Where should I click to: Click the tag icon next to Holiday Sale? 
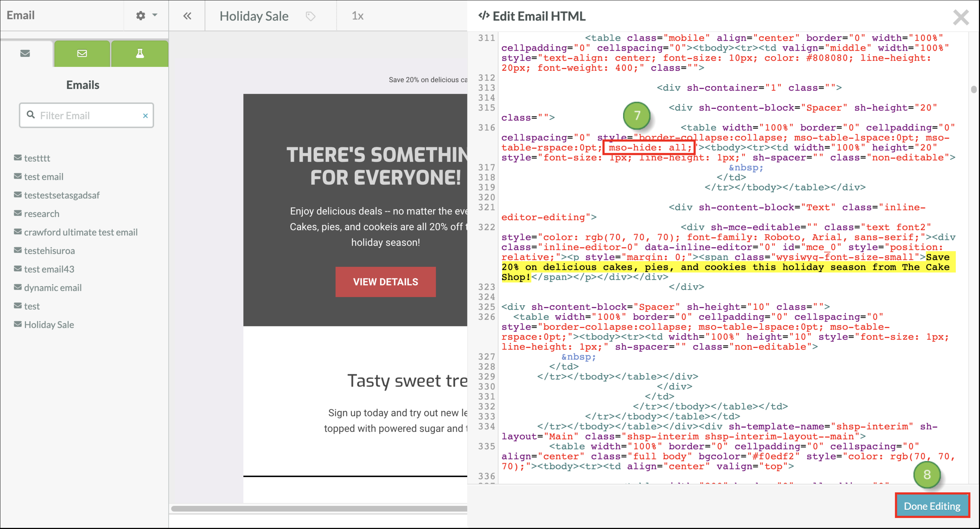pos(310,16)
